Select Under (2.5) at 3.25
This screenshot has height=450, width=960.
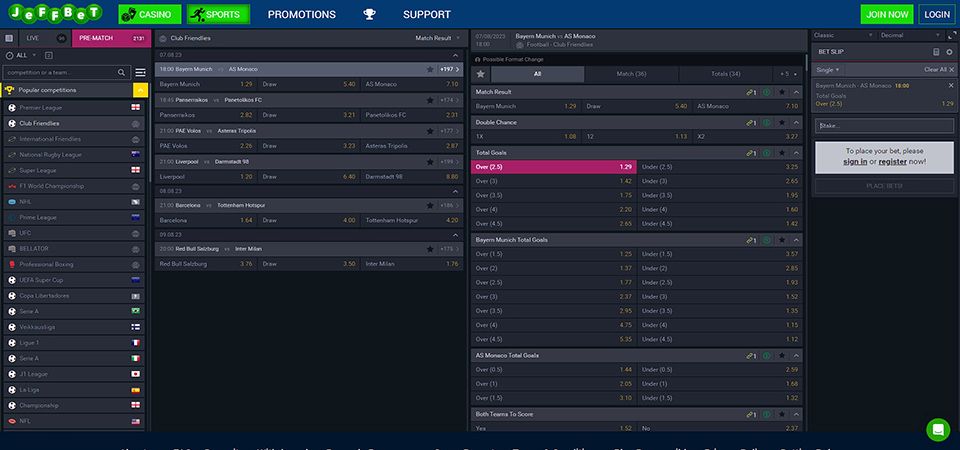pos(719,167)
